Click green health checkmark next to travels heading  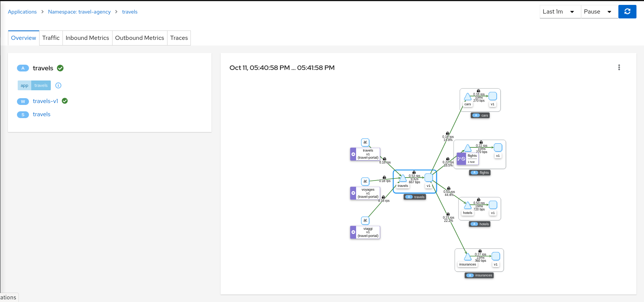point(60,68)
